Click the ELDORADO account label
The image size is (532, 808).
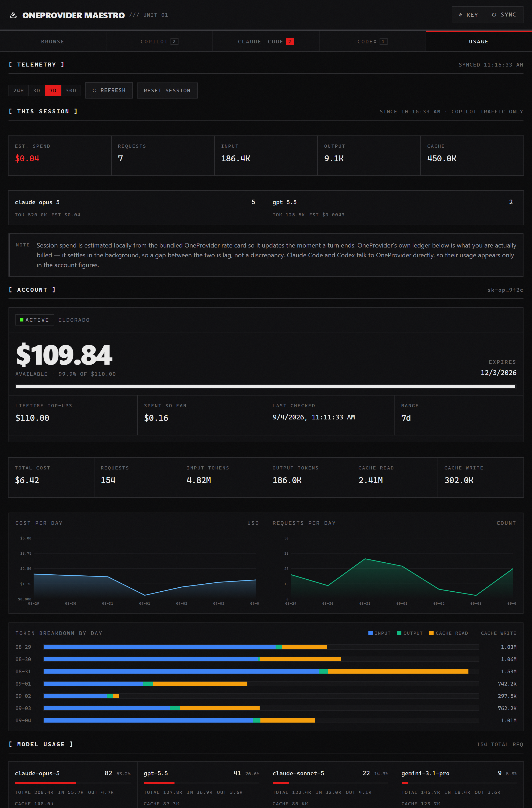74,320
